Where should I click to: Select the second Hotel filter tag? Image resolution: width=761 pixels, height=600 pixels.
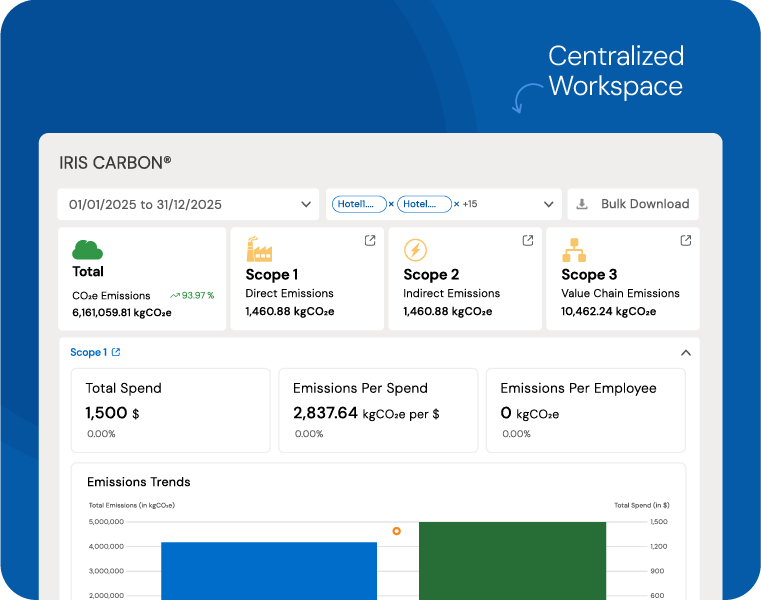click(424, 204)
